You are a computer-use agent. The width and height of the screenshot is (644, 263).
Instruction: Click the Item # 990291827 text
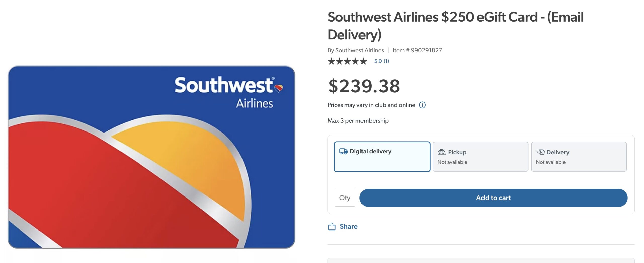click(x=417, y=50)
